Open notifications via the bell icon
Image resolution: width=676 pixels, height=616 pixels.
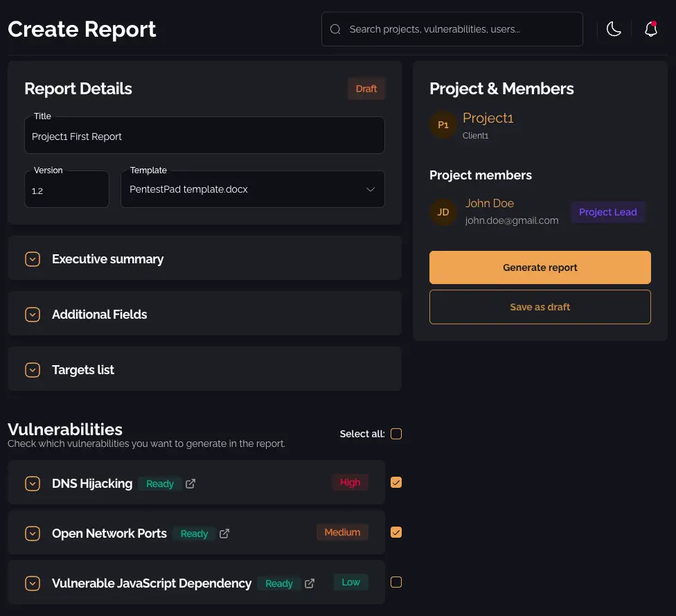(650, 28)
